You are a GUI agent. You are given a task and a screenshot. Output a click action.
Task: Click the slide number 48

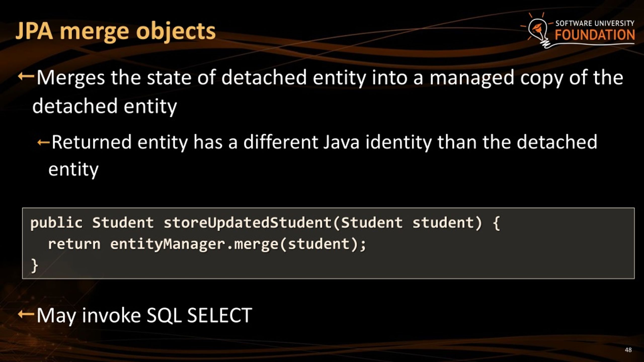pos(628,350)
